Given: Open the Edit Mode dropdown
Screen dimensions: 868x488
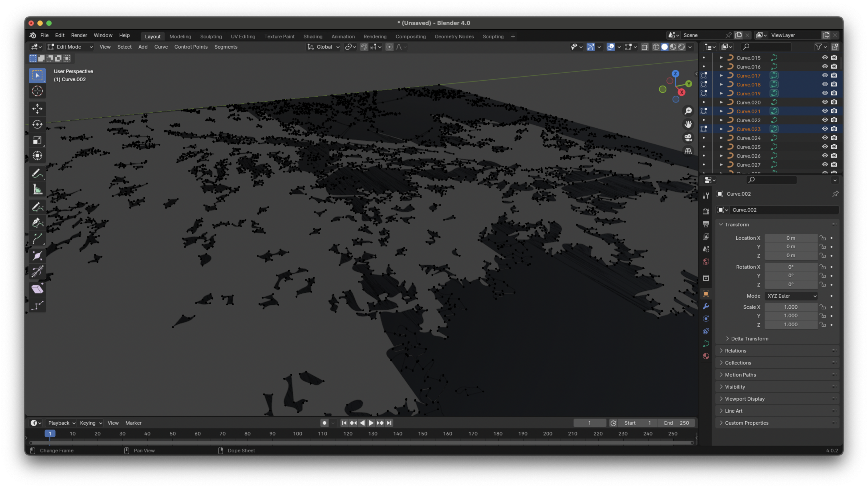Looking at the screenshot, I should (x=70, y=47).
